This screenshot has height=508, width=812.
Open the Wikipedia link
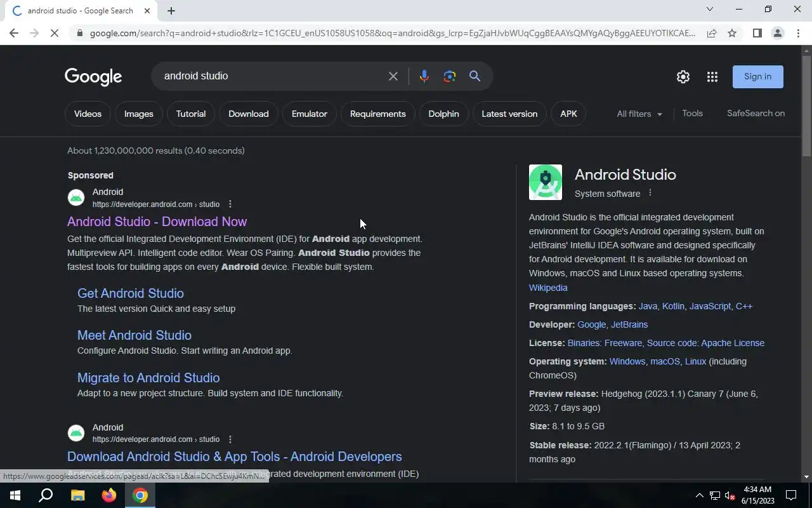click(548, 288)
